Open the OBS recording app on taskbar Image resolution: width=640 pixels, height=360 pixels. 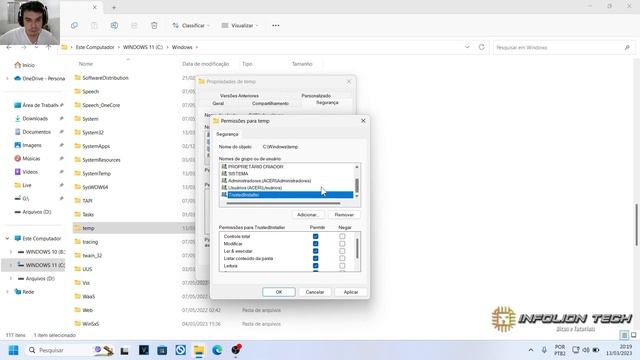coord(236,350)
